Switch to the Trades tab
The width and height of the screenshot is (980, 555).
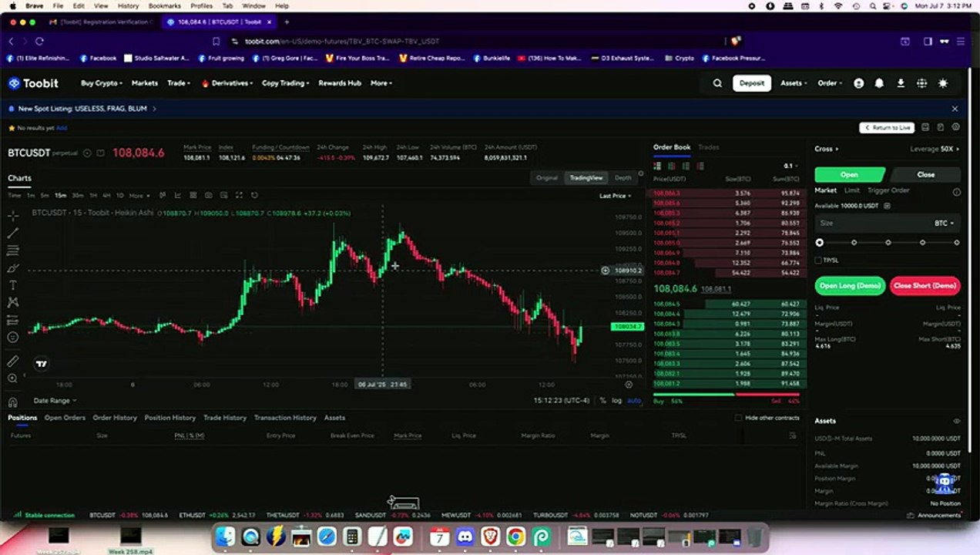(x=708, y=147)
